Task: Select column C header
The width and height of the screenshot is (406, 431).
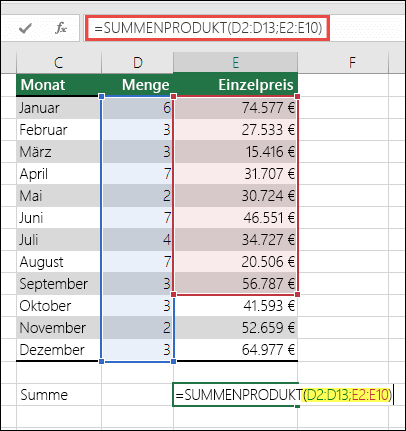Action: click(59, 62)
